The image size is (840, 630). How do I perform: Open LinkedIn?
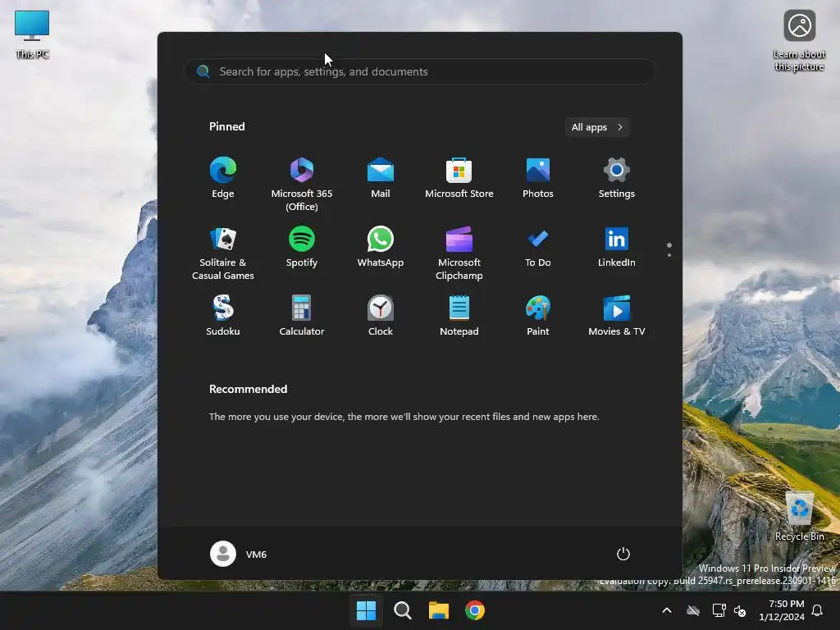coord(617,247)
